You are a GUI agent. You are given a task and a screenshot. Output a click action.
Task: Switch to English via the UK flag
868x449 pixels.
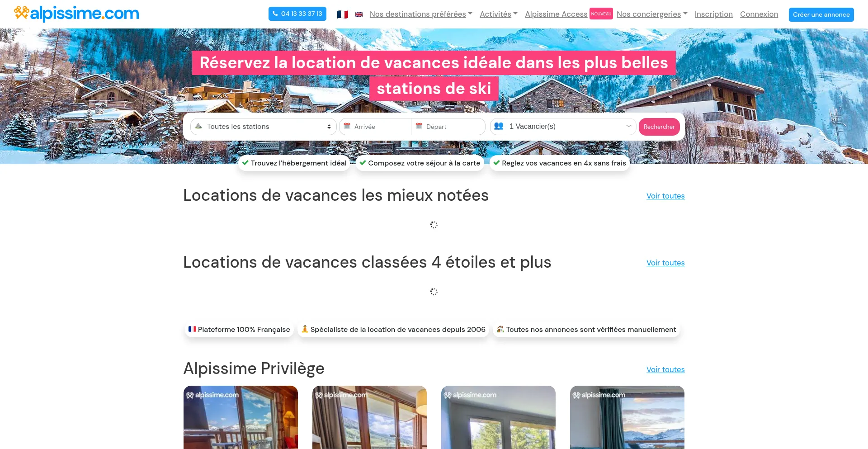(x=359, y=14)
